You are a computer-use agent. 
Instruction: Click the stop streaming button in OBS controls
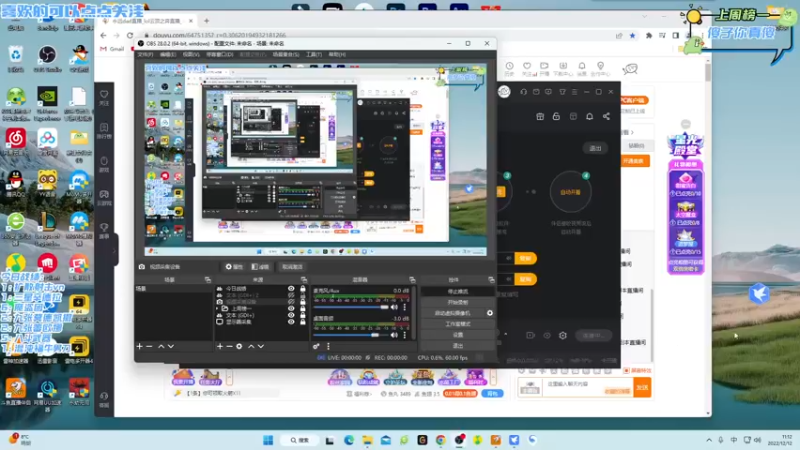coord(458,291)
